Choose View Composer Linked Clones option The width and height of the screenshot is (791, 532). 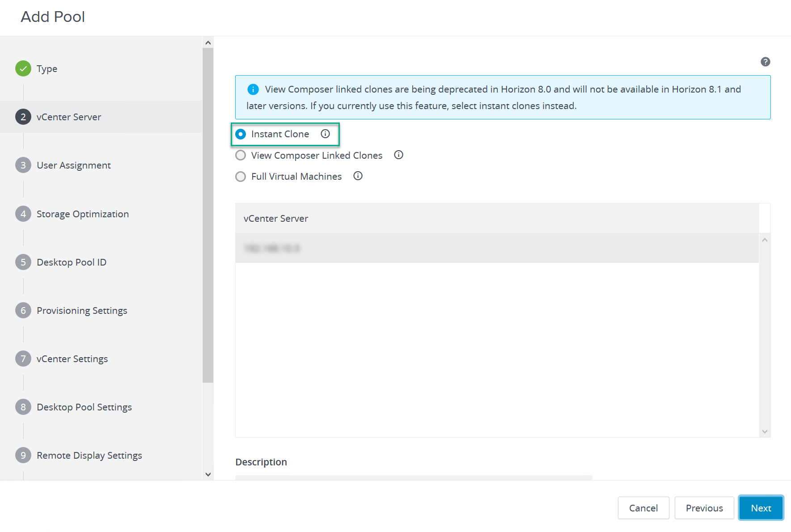[241, 155]
